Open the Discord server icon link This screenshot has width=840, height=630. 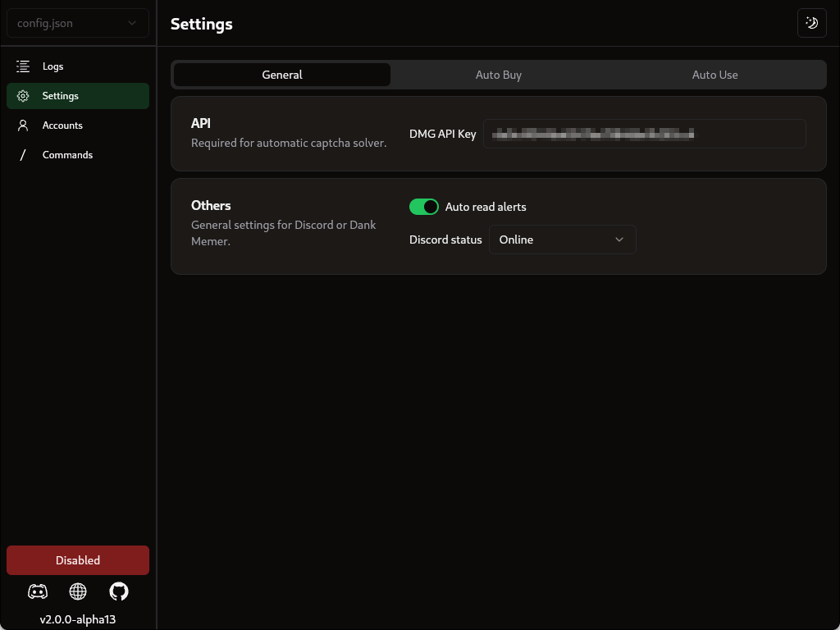click(38, 591)
